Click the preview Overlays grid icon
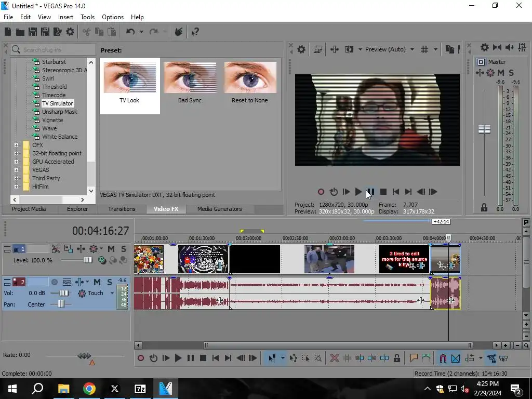Viewport: 532px width, 399px height. (x=424, y=49)
